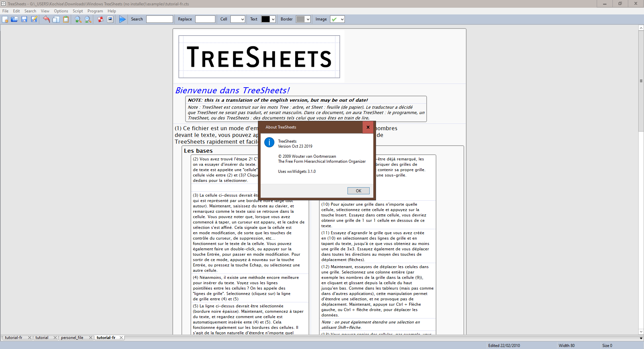Open the Cell color dropdown
This screenshot has height=349, width=644.
[238, 19]
